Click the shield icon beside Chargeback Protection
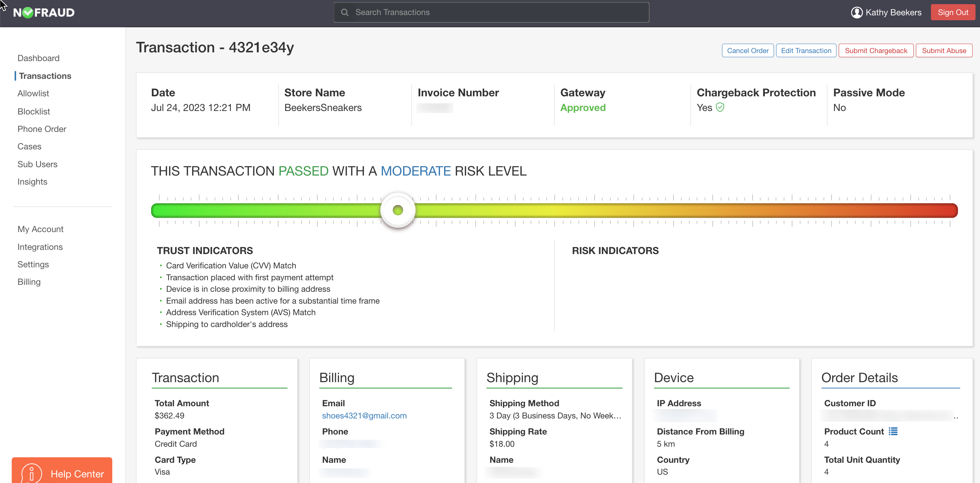 pos(720,107)
